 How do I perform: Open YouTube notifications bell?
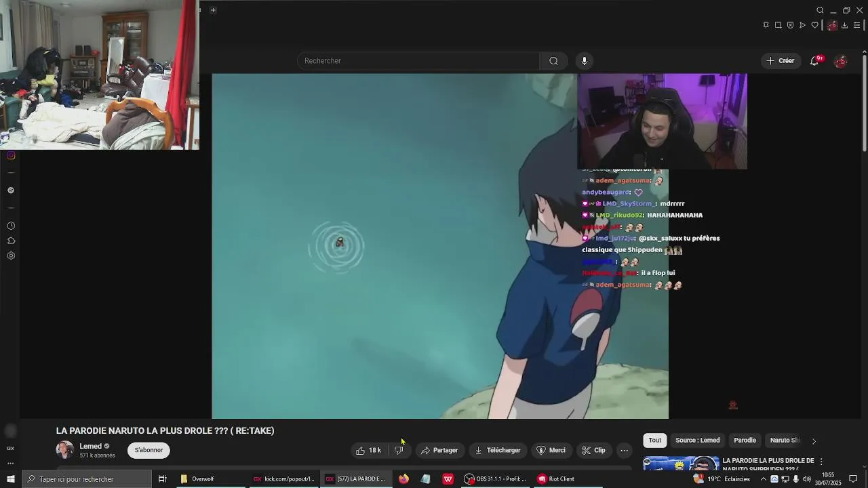(814, 61)
